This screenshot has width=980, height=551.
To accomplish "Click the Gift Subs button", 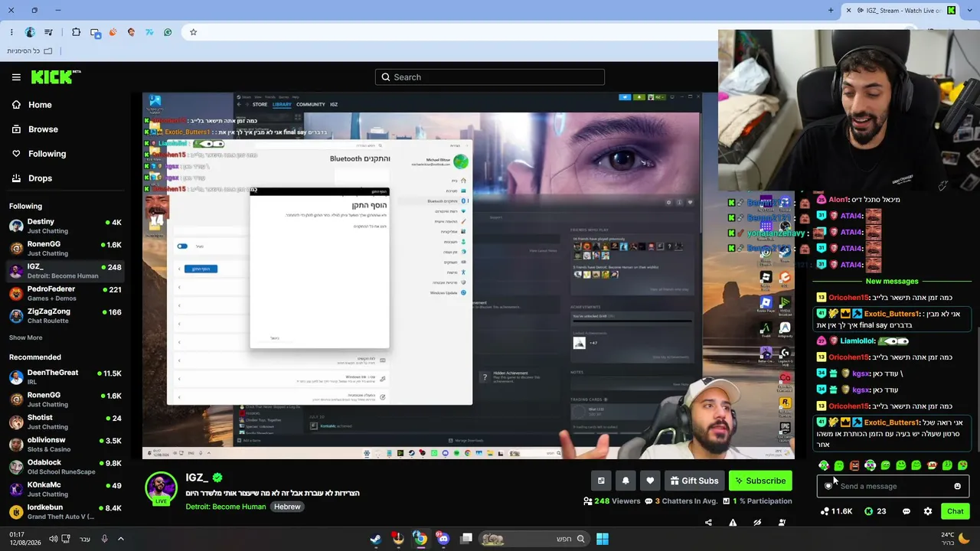I will (694, 481).
